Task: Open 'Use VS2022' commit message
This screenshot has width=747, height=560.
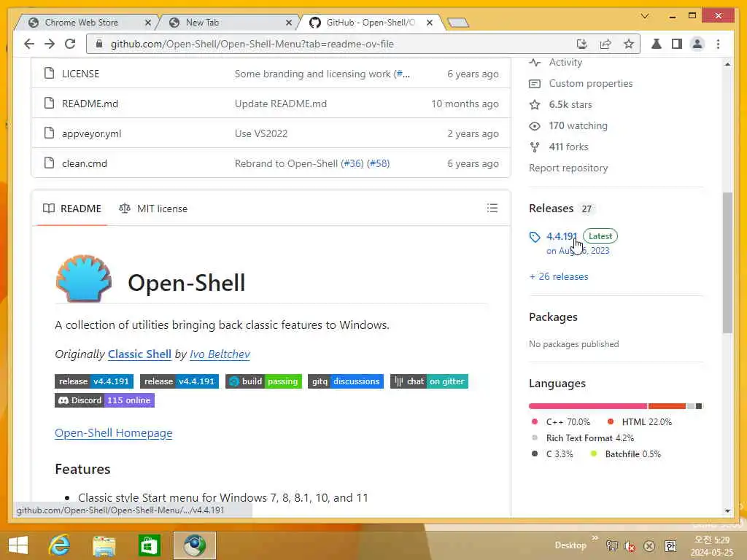Action: point(261,134)
